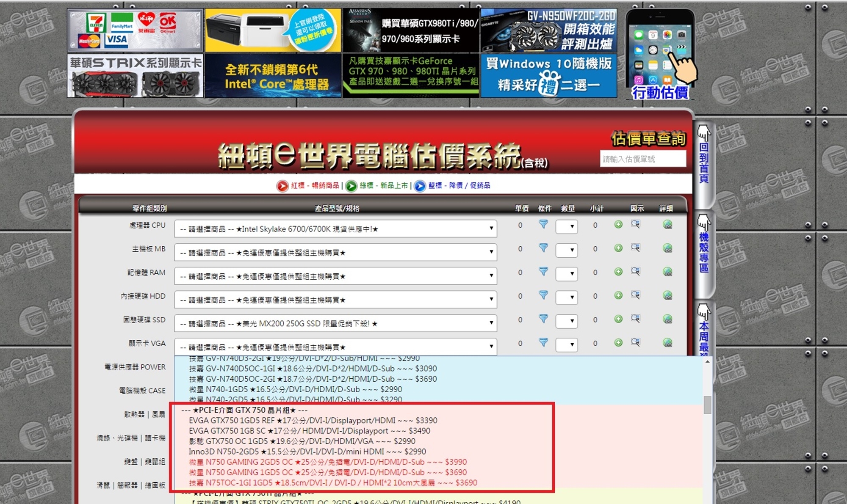Screen dimensions: 847x504
Task: Select EVGA GTX750 1GD5 REF $3390 option
Action: click(x=313, y=420)
